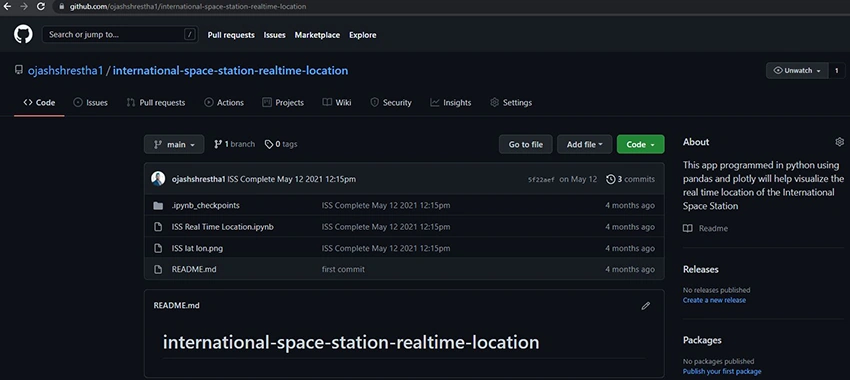Viewport: 850px width, 380px height.
Task: Click the Search or jump to field
Action: (x=120, y=35)
